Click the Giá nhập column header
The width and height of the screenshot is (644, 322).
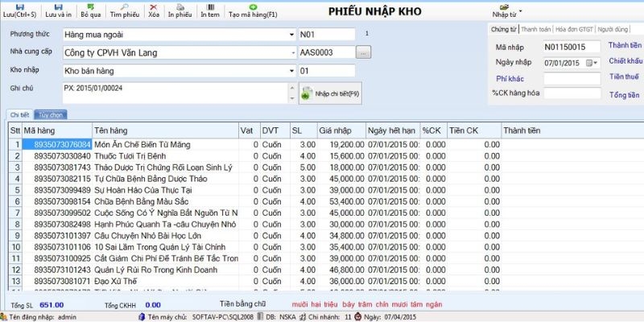tap(341, 130)
